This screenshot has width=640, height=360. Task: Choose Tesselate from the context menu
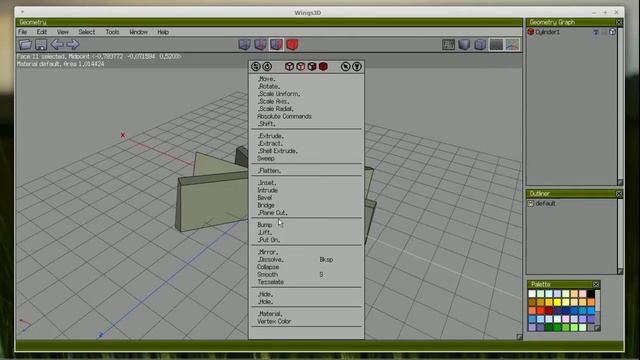[x=271, y=282]
